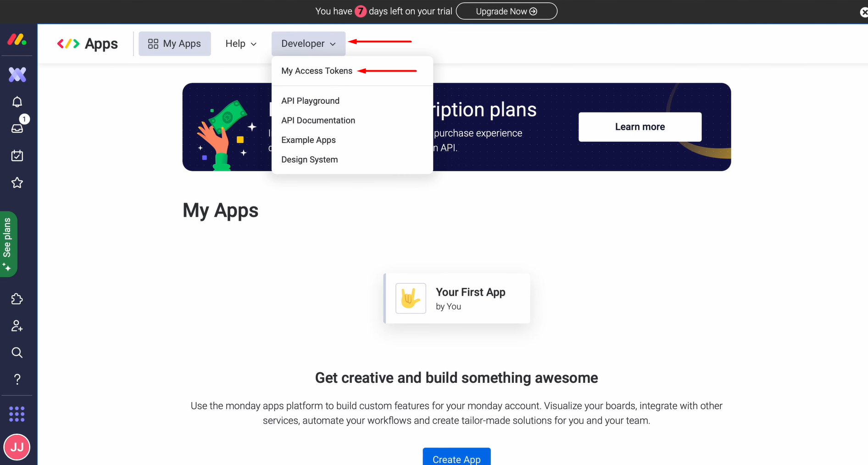Expand the Help dropdown
Screen dimensions: 868x465
pyautogui.click(x=240, y=43)
